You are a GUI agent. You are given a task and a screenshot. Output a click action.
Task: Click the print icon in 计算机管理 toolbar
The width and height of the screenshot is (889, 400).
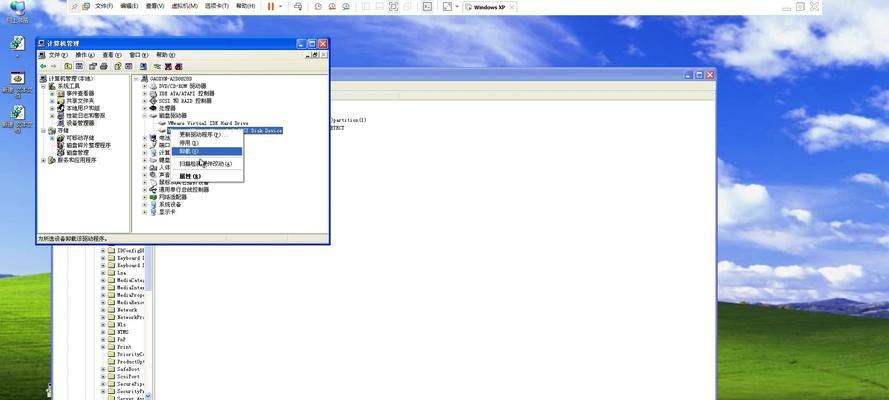(104, 66)
